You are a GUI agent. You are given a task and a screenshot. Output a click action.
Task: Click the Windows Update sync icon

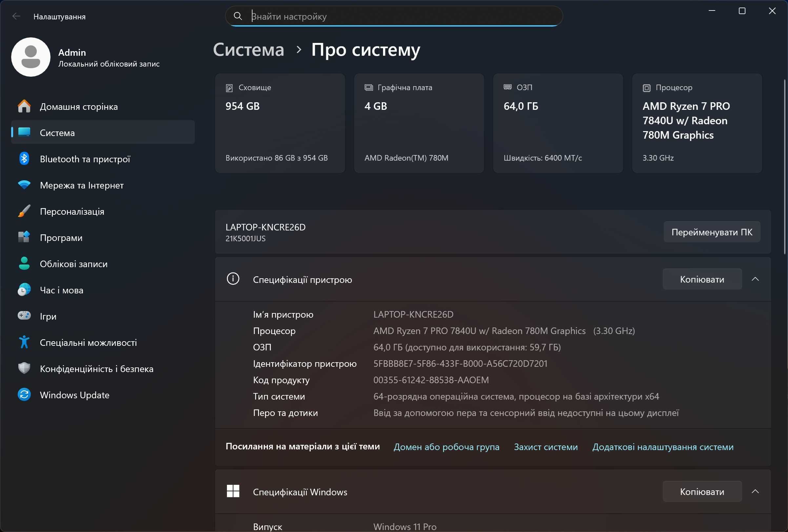[x=24, y=394]
